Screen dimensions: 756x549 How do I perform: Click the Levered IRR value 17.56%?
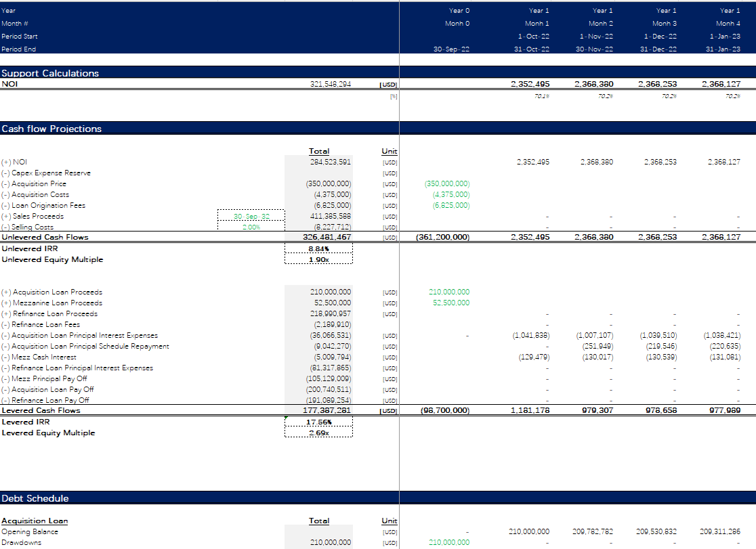coord(318,422)
